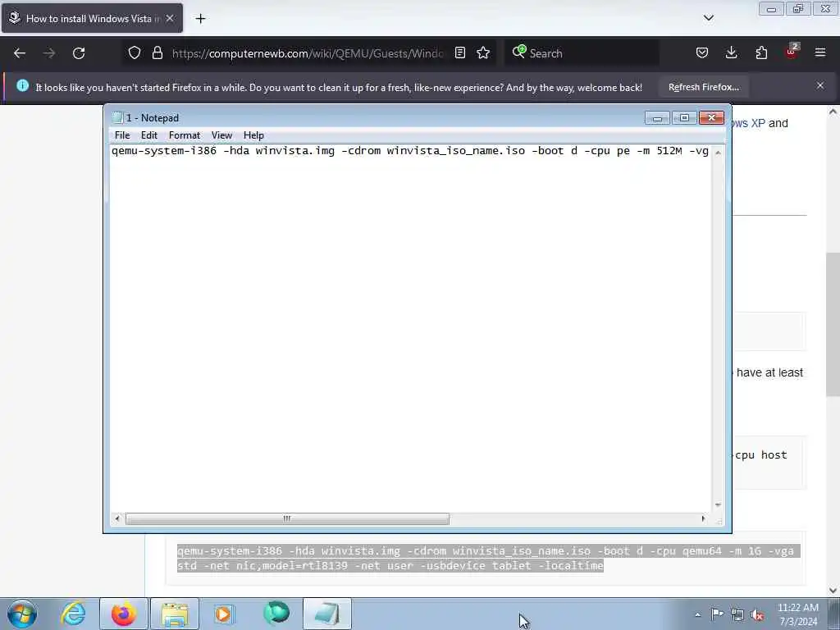
Task: Click Firefox page scroll up arrow
Action: point(833,112)
